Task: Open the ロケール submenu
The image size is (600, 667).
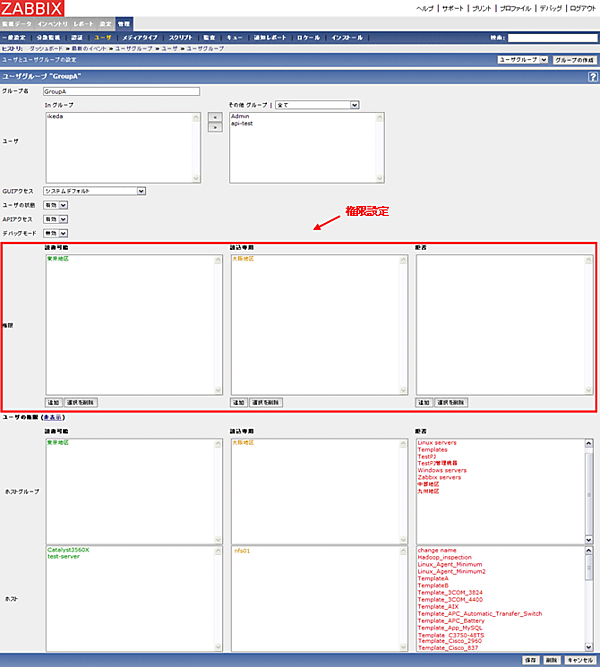Action: coord(309,38)
